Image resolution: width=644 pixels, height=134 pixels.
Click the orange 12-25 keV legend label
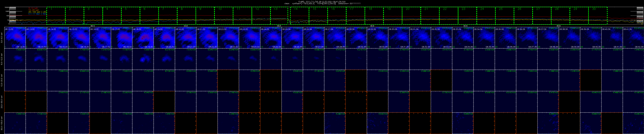tap(34, 10)
